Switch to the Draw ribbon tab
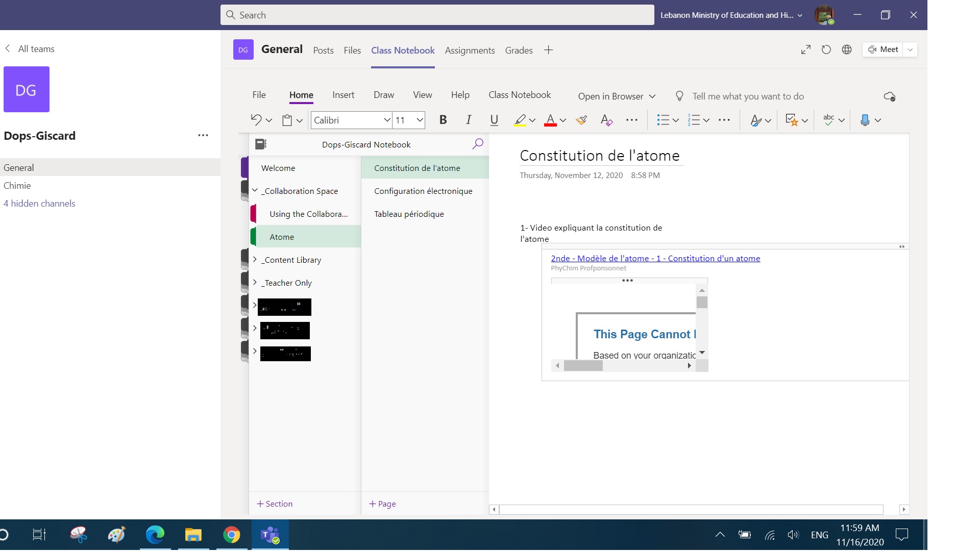980x551 pixels. click(384, 95)
